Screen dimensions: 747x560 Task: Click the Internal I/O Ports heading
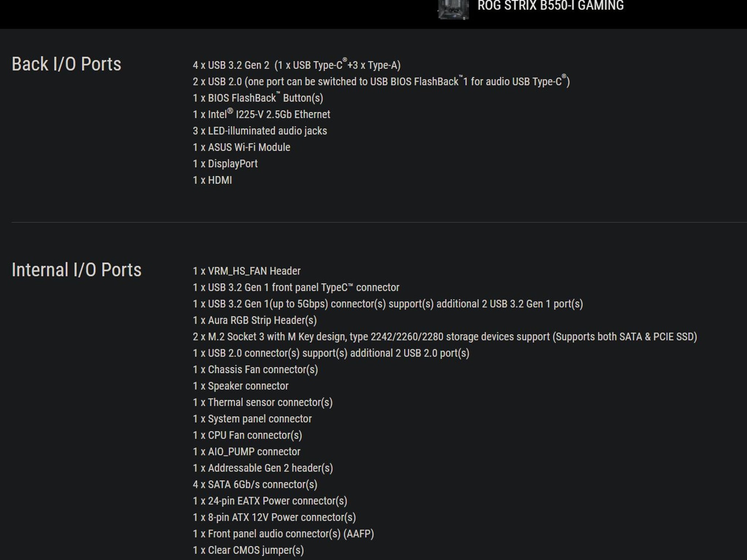77,270
